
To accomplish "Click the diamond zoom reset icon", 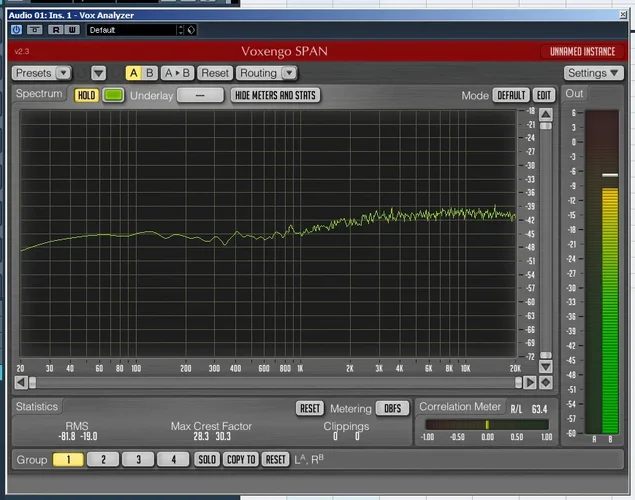I will [x=545, y=382].
